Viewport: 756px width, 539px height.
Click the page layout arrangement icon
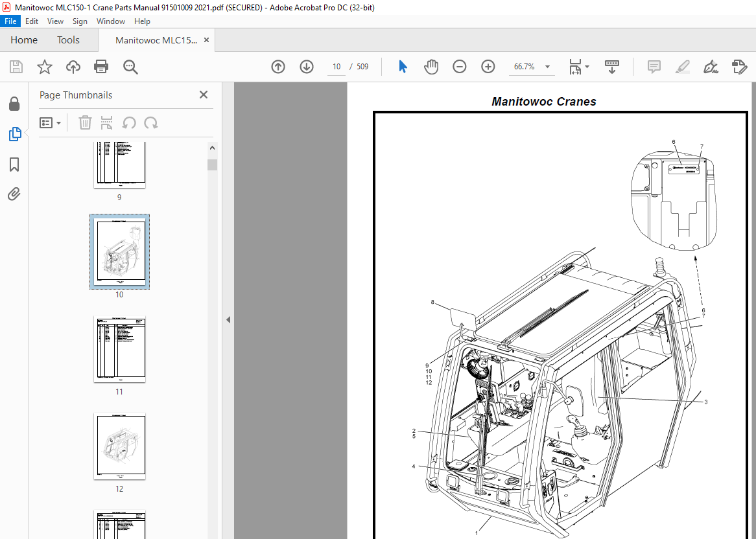coord(106,123)
